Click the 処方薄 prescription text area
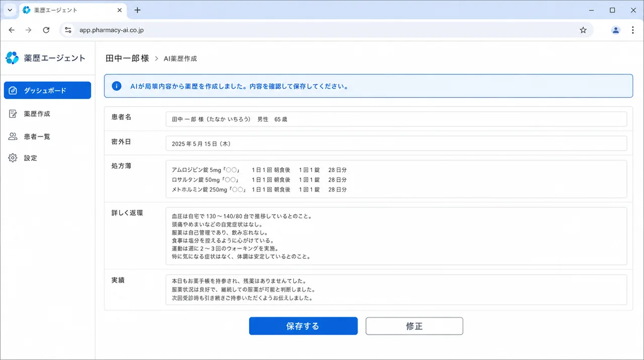Screen dimensions: 644x360 click(x=396, y=179)
